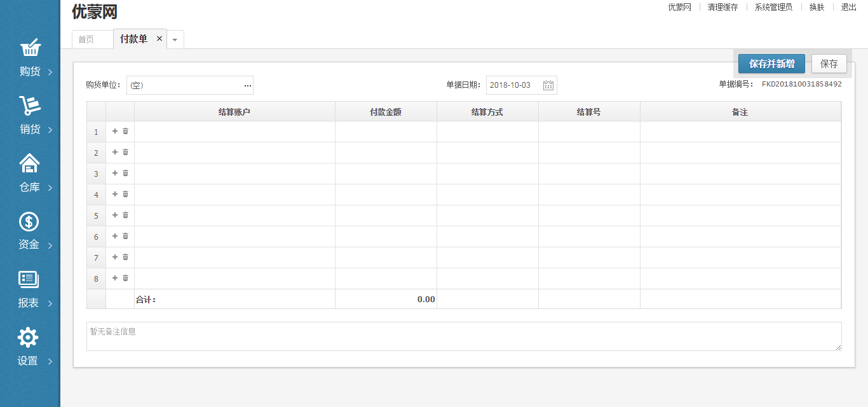Click 结算号 cell in row 4
This screenshot has width=868, height=407.
click(x=589, y=195)
